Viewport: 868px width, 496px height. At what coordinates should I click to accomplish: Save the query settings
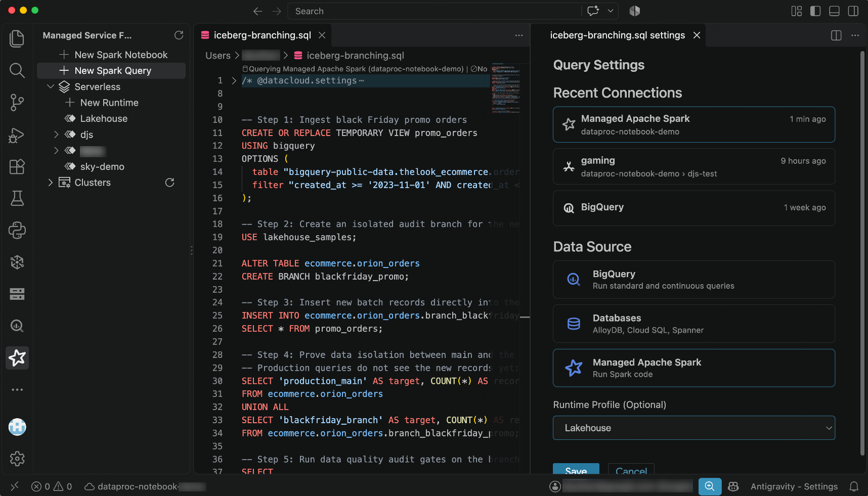576,469
